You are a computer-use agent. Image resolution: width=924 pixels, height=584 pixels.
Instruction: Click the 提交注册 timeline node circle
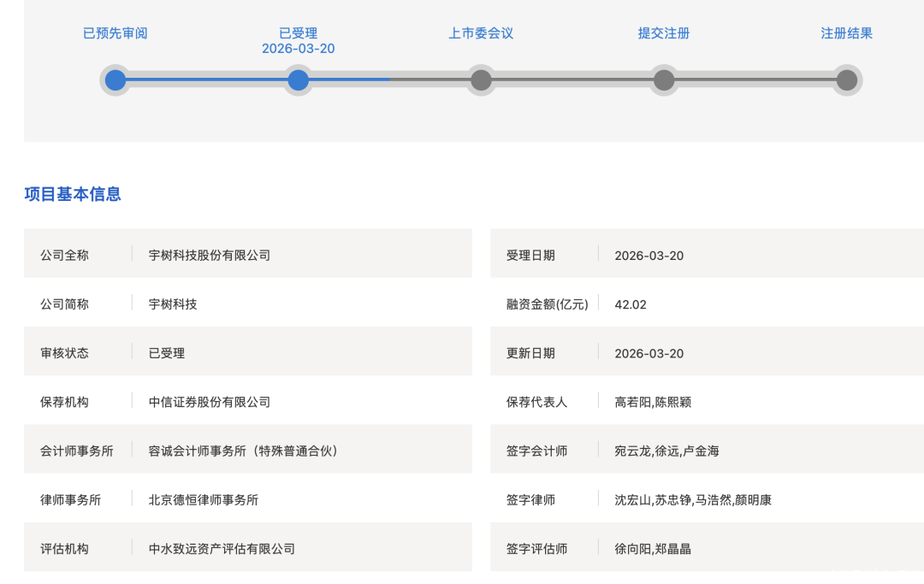(664, 80)
